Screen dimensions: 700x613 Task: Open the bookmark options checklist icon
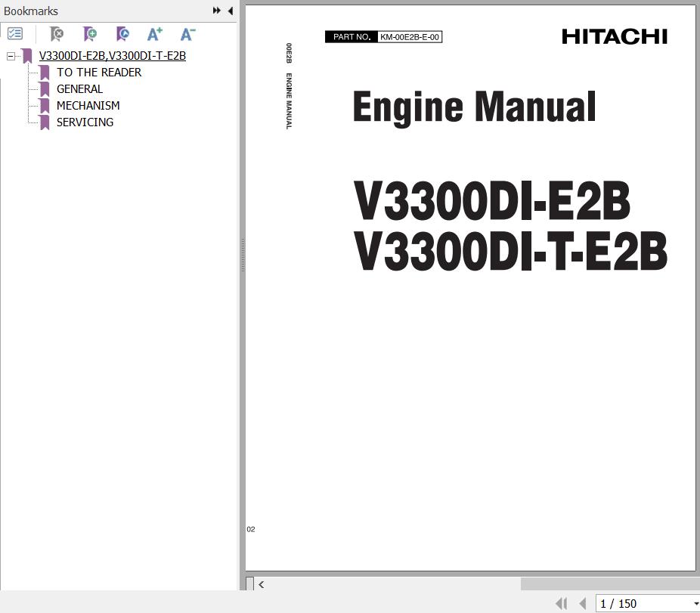15,34
